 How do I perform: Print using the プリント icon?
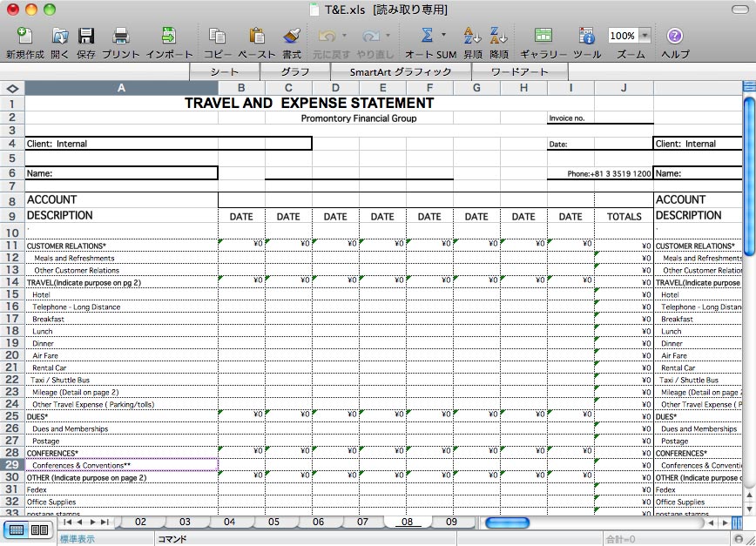120,37
